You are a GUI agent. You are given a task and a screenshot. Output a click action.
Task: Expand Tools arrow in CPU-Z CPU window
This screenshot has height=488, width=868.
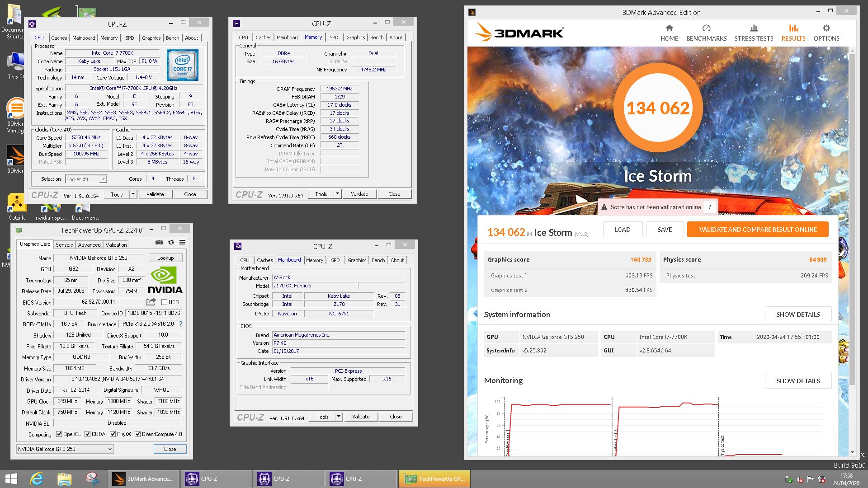[x=133, y=194]
